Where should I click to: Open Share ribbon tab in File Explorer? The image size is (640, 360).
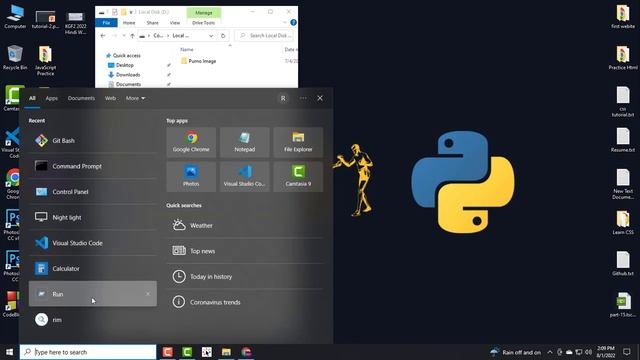click(152, 23)
